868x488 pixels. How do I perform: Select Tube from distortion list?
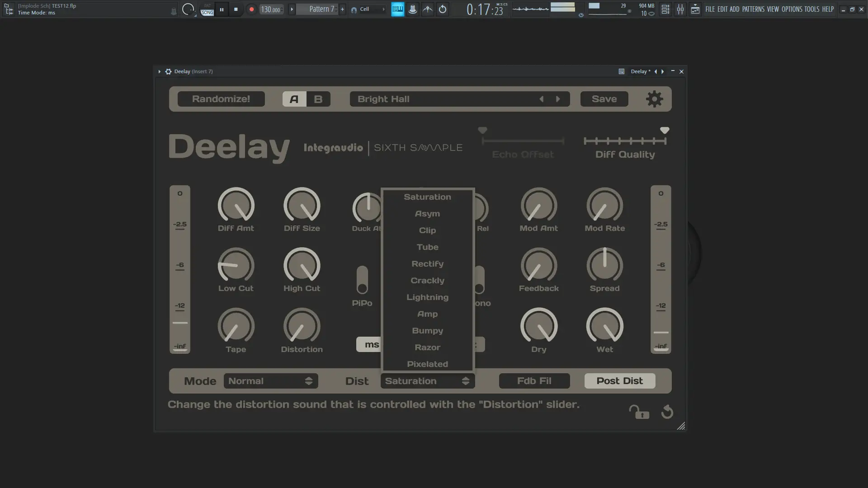[x=427, y=247]
